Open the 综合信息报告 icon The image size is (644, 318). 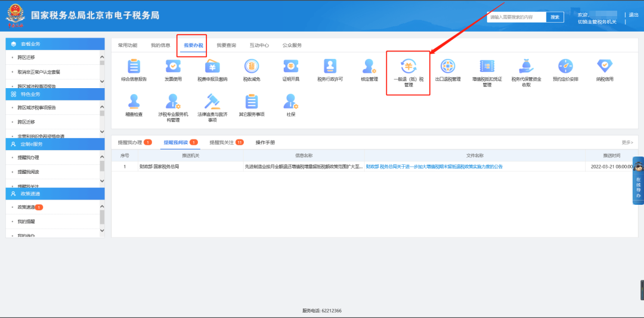point(134,66)
